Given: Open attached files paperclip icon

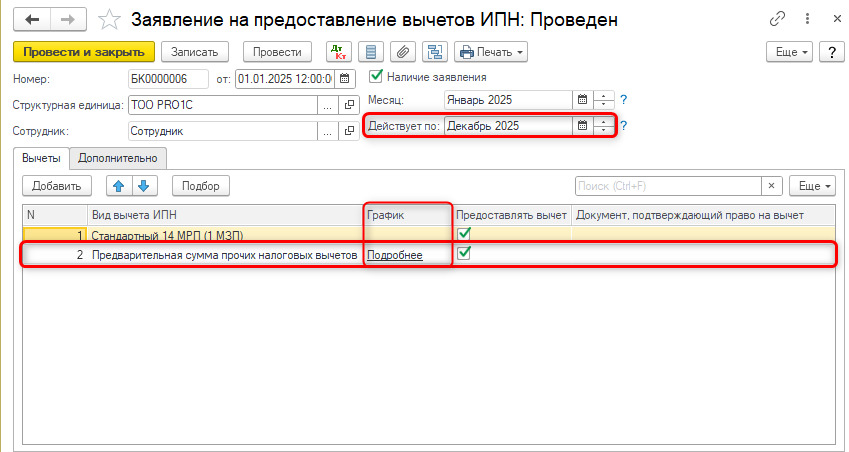Looking at the screenshot, I should click(402, 52).
